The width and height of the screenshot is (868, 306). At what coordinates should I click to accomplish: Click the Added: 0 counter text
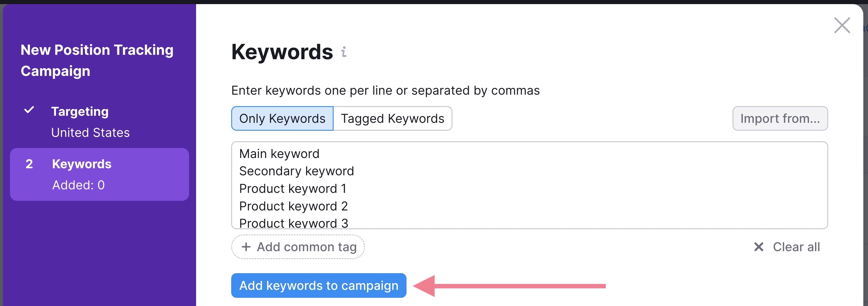[x=78, y=185]
